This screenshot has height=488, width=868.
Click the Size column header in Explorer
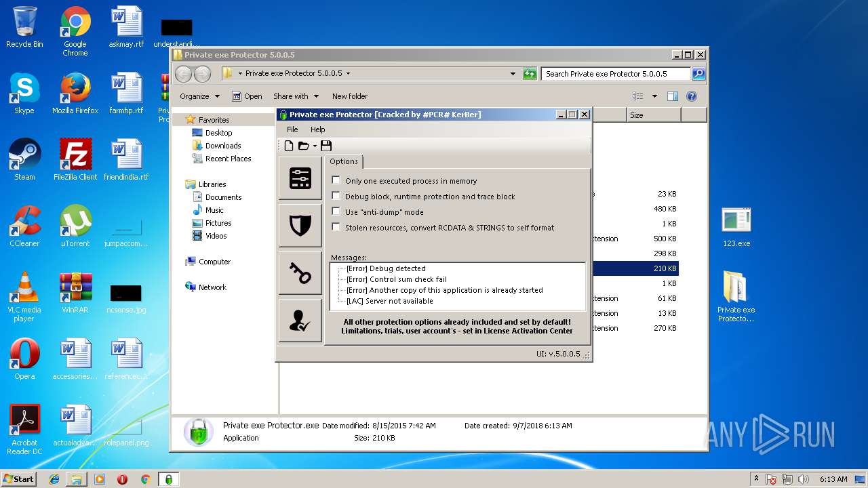click(x=654, y=115)
